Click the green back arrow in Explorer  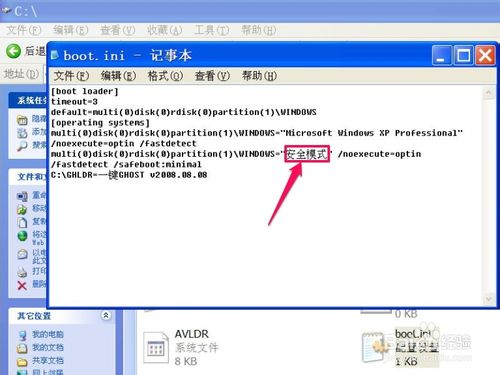pos(14,51)
